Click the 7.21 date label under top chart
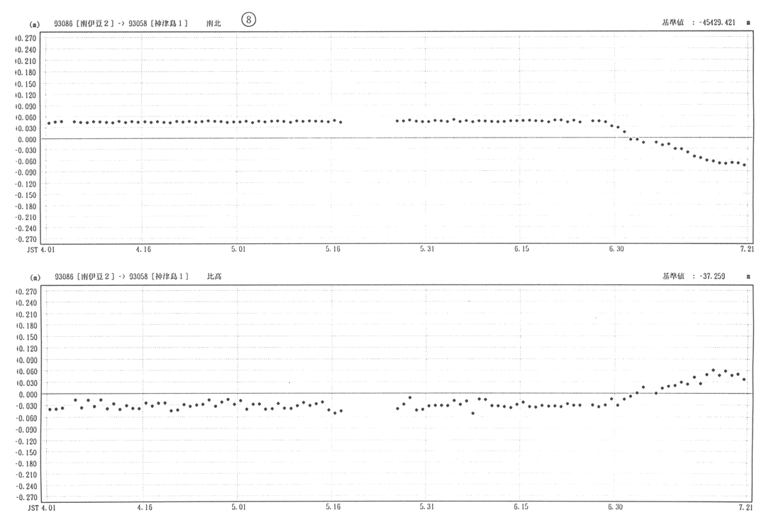776x532 pixels. 745,250
